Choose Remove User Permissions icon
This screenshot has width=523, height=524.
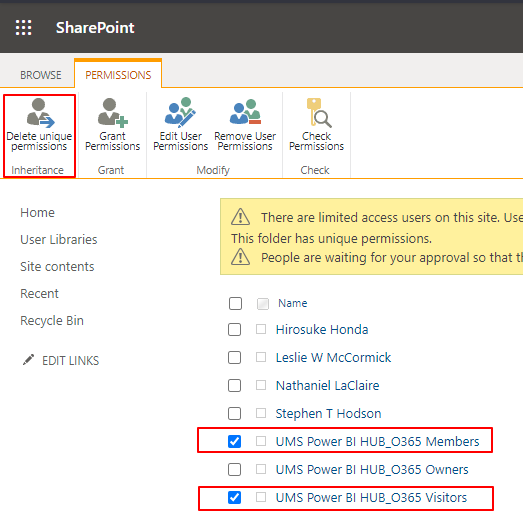pos(245,112)
